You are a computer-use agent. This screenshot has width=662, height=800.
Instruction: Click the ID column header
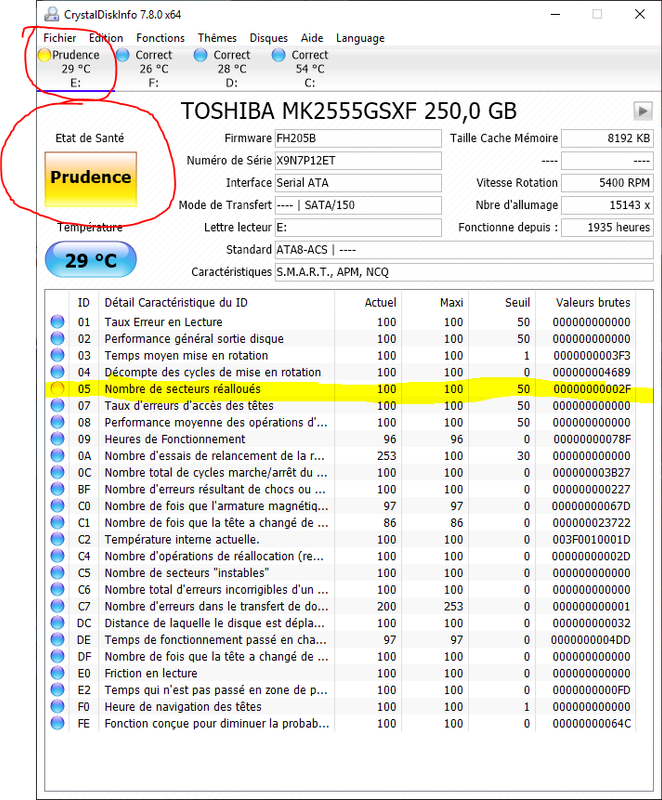84,303
